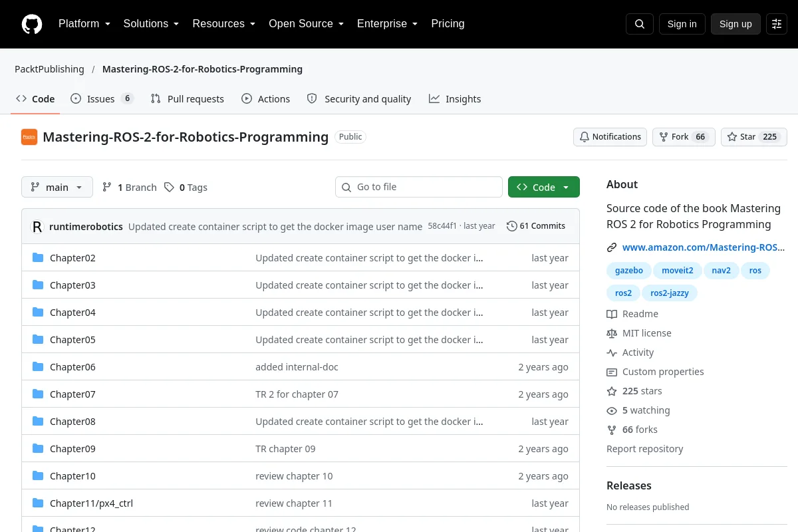Open the search magnifier button
The height and width of the screenshot is (532, 798).
(640, 24)
